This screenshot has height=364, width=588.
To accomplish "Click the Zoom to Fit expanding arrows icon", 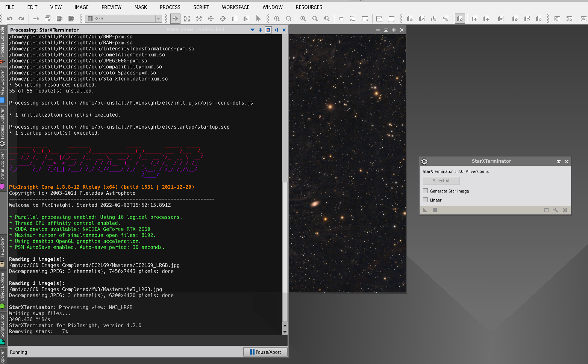I will click(187, 18).
